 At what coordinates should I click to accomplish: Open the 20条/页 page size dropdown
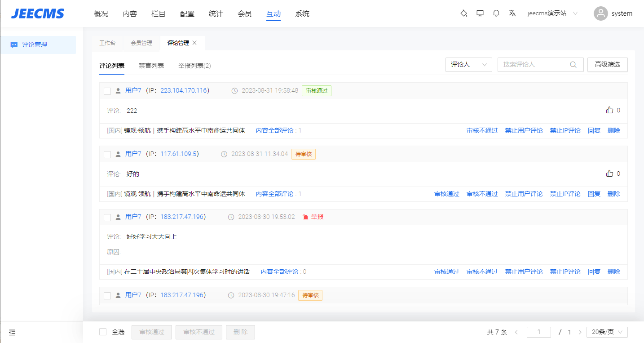[x=607, y=332]
